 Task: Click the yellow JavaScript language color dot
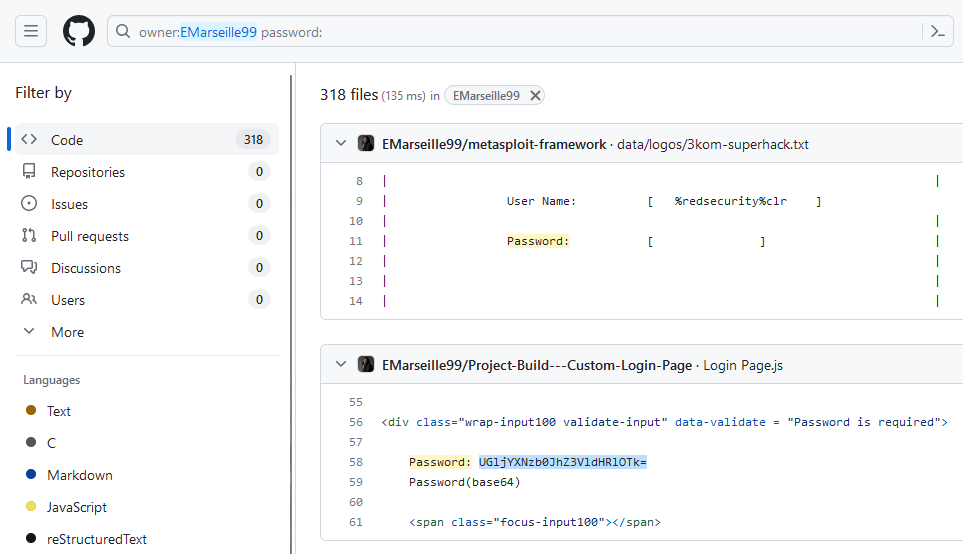[x=31, y=505]
